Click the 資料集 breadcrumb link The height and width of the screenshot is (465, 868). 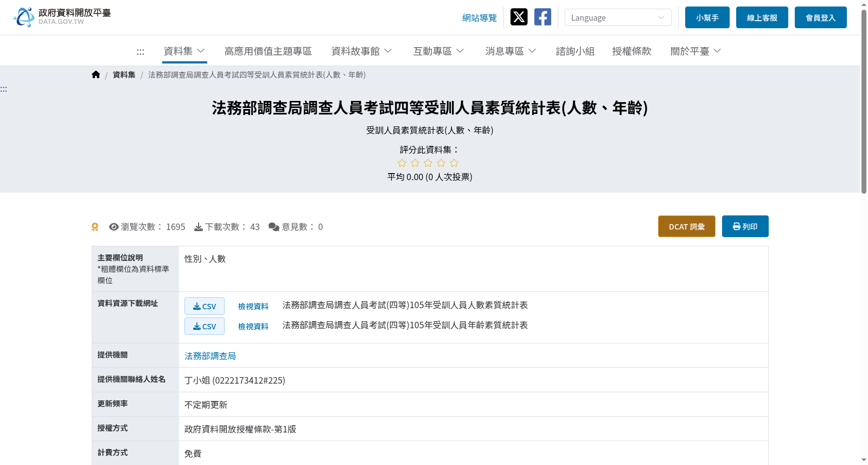pyautogui.click(x=124, y=75)
